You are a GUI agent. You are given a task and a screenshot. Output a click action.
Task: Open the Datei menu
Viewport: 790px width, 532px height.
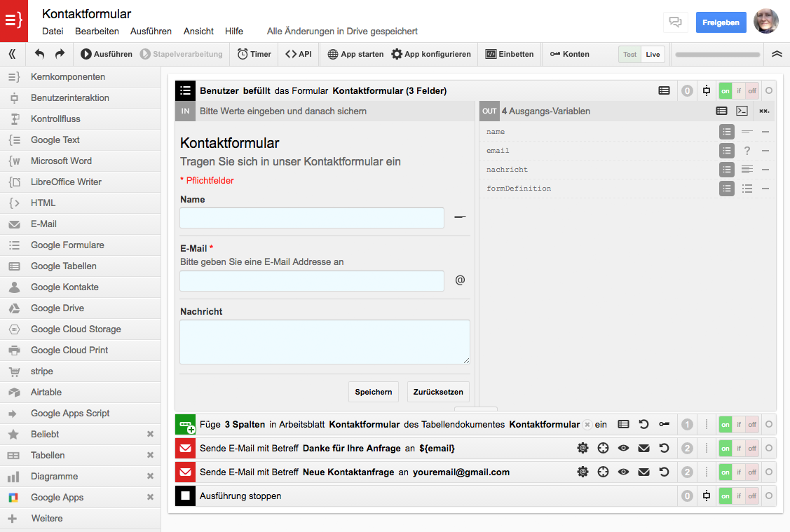coord(53,32)
